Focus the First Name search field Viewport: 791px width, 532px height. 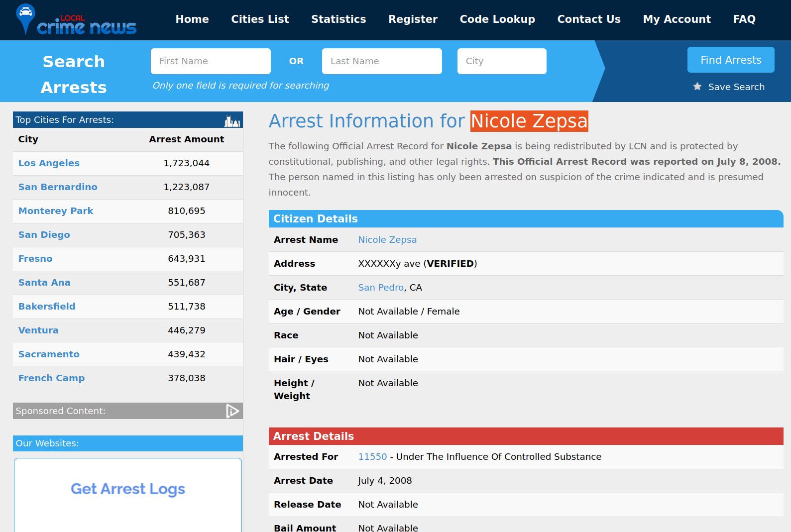coord(211,61)
